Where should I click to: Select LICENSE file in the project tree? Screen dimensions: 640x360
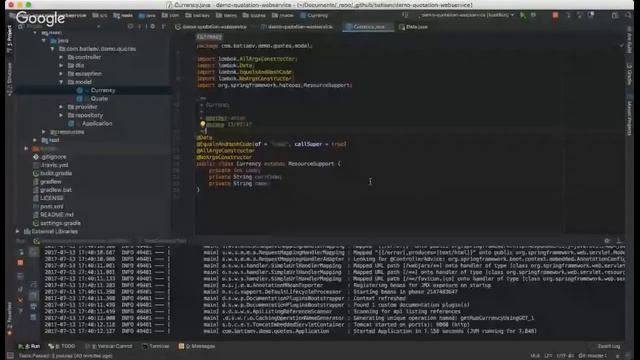pyautogui.click(x=51, y=198)
